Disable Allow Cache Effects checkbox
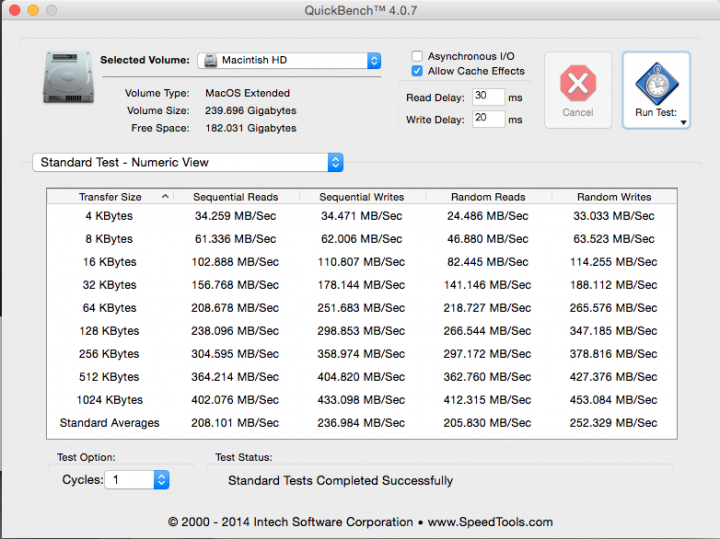Viewport: 720px width, 539px height. pyautogui.click(x=417, y=71)
